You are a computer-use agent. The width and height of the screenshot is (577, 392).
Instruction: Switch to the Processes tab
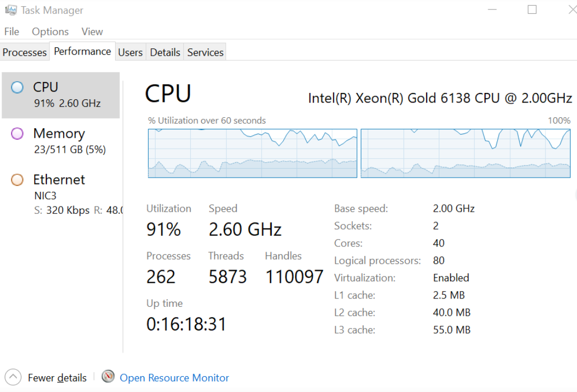[x=25, y=52]
